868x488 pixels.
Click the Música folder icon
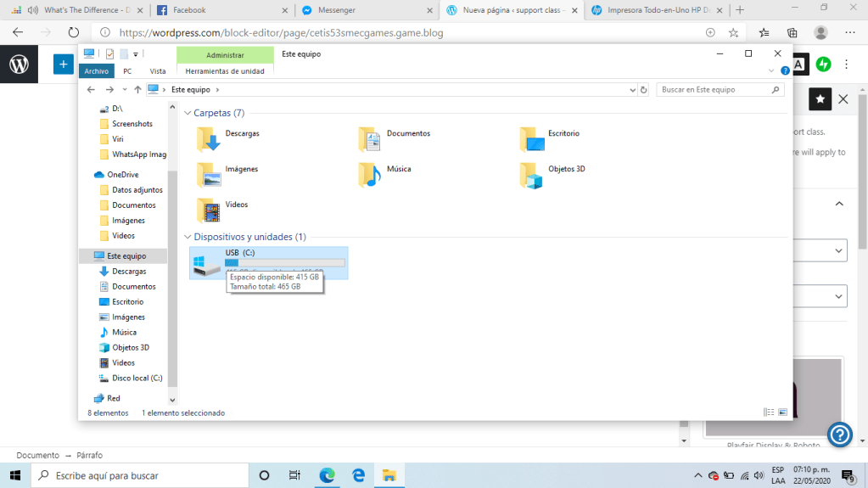pos(369,174)
